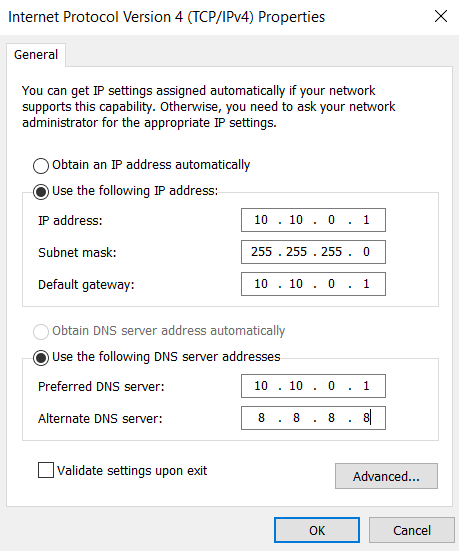Click the Subnet mask last octet
The width and height of the screenshot is (459, 551).
[x=366, y=252]
